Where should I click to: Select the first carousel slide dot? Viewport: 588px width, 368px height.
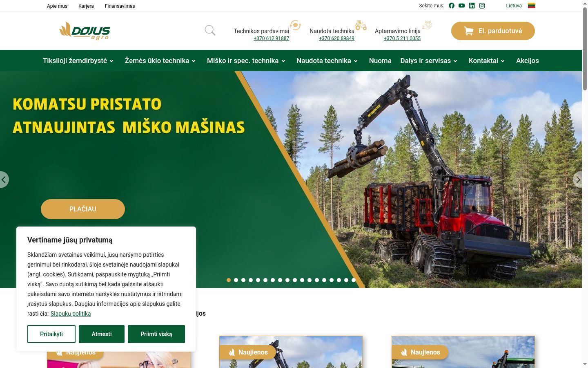pos(229,280)
